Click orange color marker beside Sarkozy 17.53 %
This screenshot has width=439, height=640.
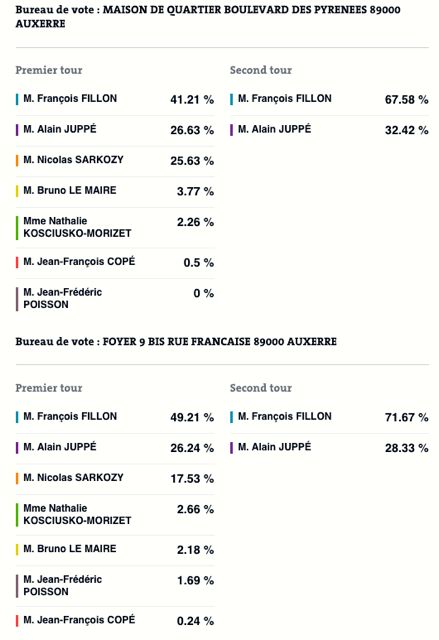click(x=17, y=478)
